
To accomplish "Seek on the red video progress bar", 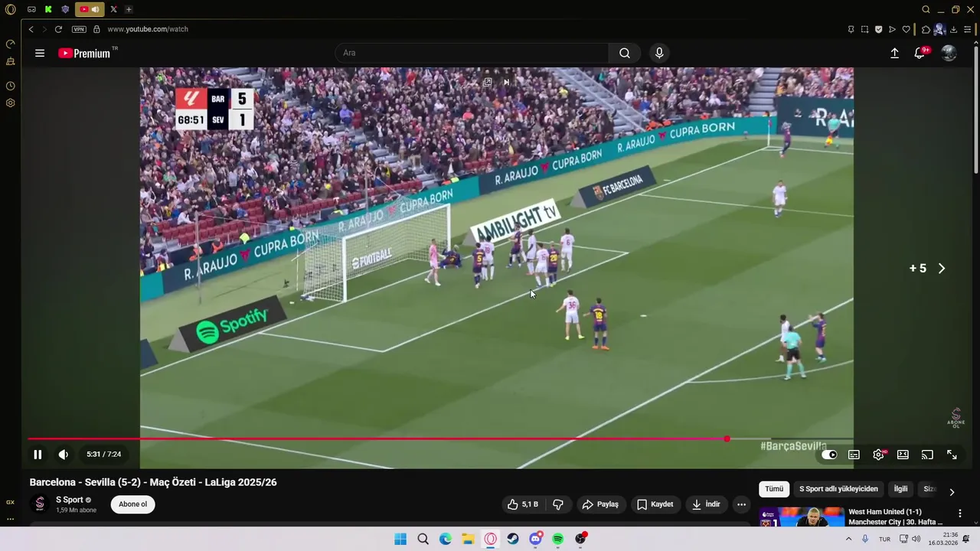I will point(440,439).
